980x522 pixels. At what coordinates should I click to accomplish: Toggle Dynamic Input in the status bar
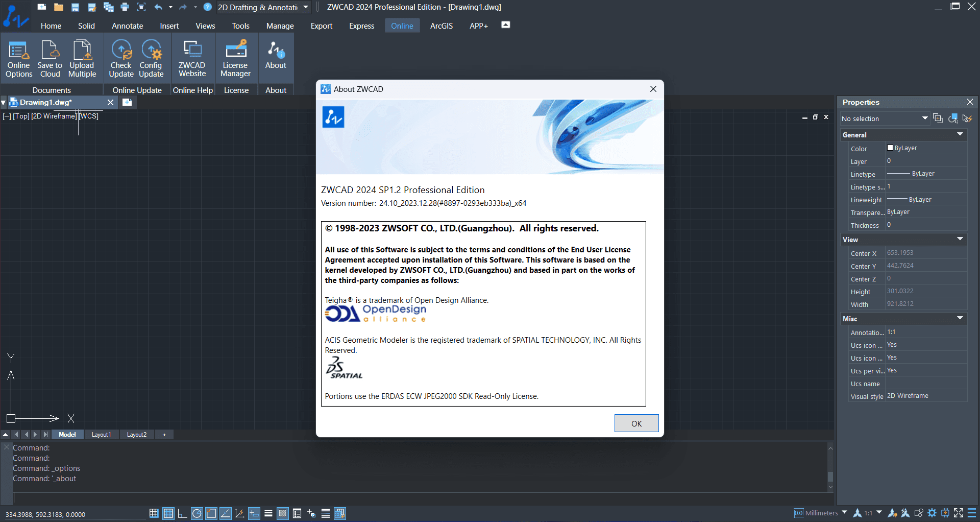[254, 513]
